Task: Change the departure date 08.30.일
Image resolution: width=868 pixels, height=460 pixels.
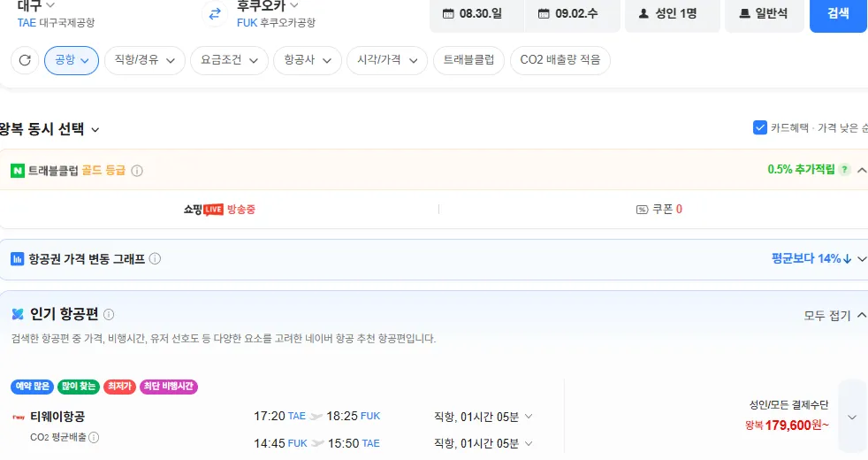Action: click(476, 14)
